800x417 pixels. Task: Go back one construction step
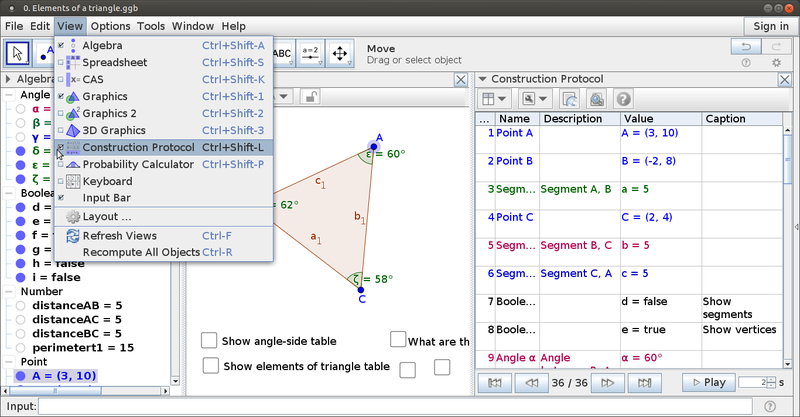pos(532,382)
